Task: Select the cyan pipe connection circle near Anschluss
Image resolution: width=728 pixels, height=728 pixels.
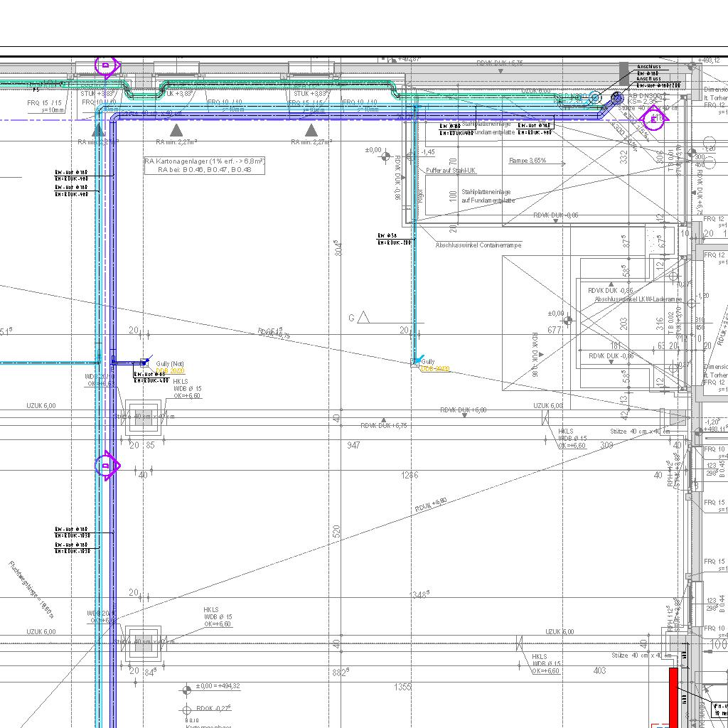Action: point(595,97)
